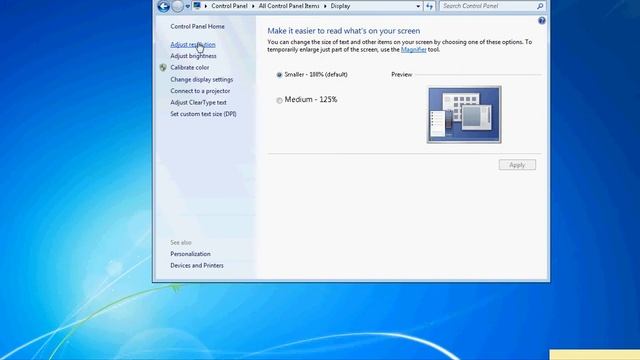Select Control Panel in the breadcrumb
The height and width of the screenshot is (360, 640).
(229, 6)
